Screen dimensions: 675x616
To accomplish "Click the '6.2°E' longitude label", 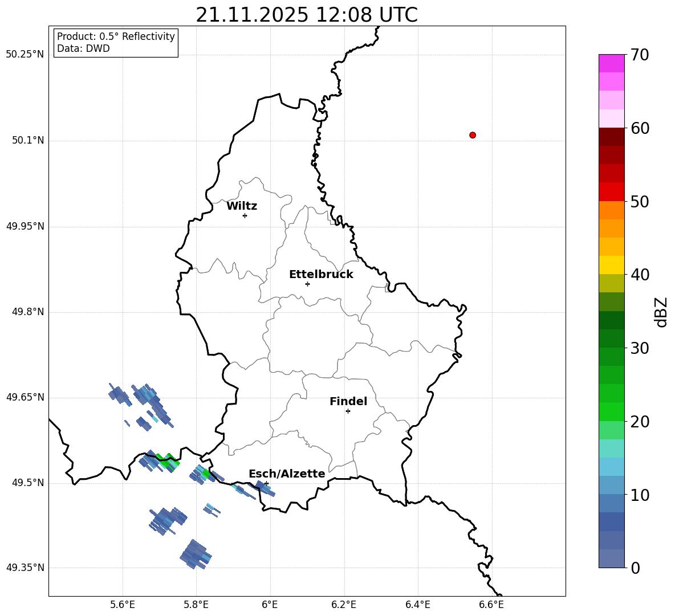I will coord(344,605).
